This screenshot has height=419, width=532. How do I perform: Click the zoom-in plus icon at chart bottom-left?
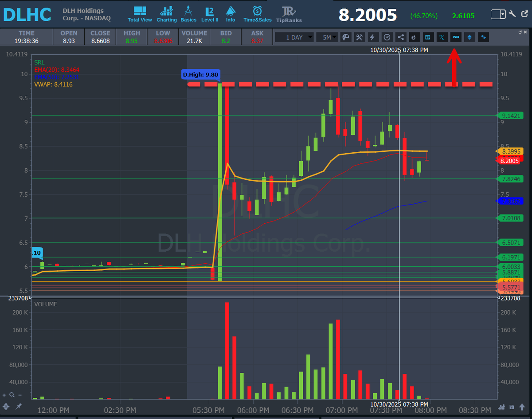[4, 395]
